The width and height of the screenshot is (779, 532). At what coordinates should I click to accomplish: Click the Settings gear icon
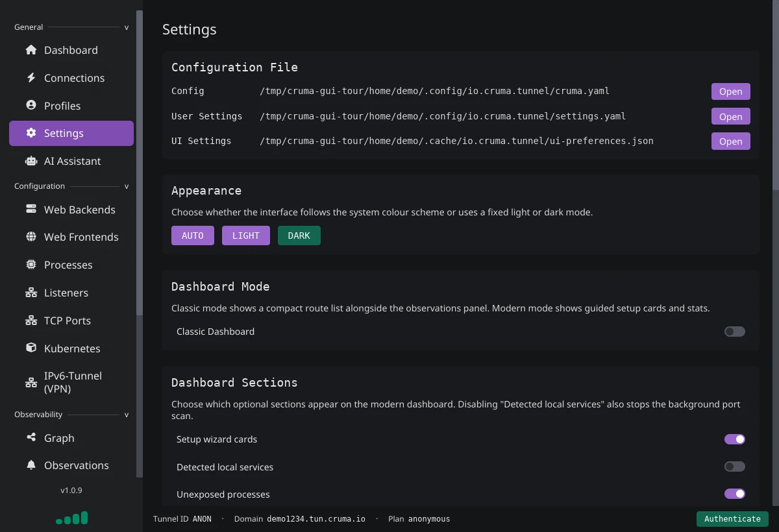[x=31, y=133]
